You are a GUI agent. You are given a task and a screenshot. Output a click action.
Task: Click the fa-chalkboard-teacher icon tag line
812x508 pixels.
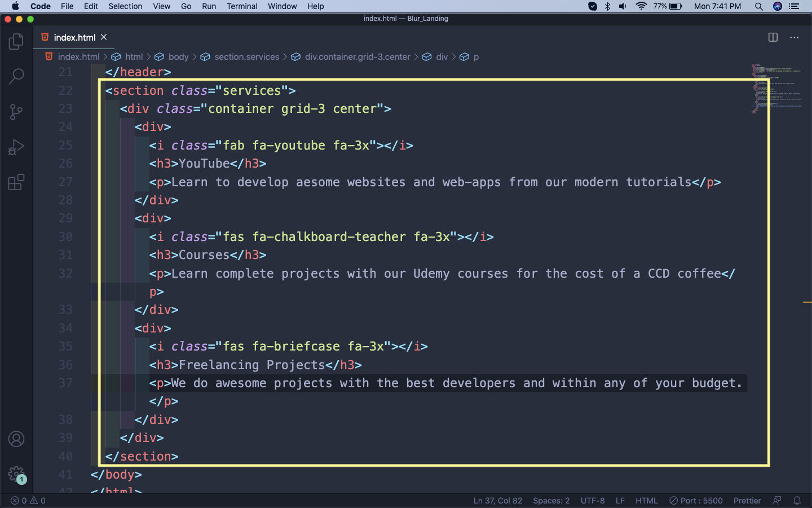click(321, 237)
